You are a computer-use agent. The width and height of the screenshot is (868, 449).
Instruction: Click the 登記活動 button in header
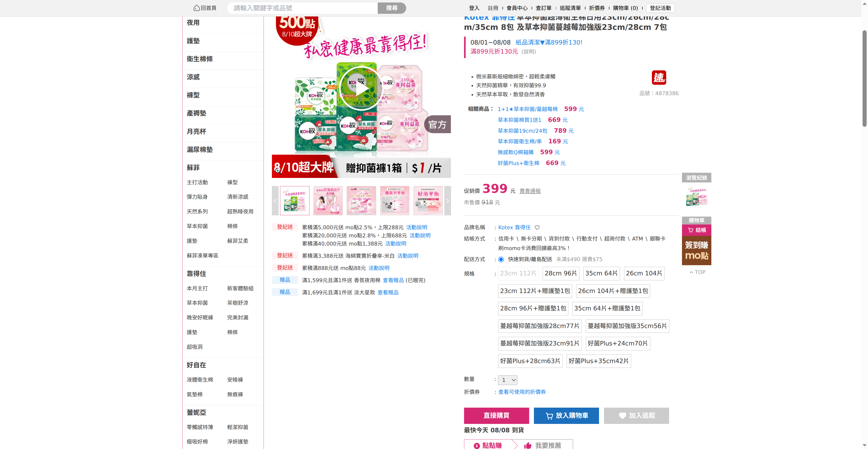click(x=660, y=8)
